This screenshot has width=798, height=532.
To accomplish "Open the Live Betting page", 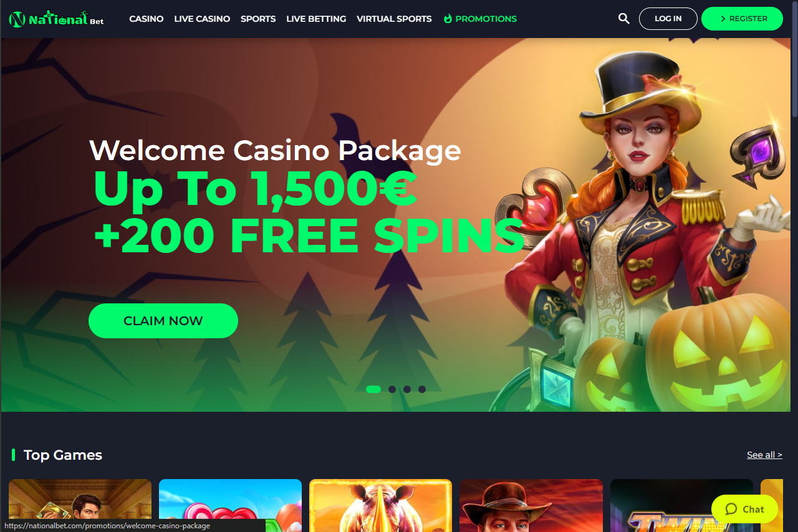I will (316, 19).
